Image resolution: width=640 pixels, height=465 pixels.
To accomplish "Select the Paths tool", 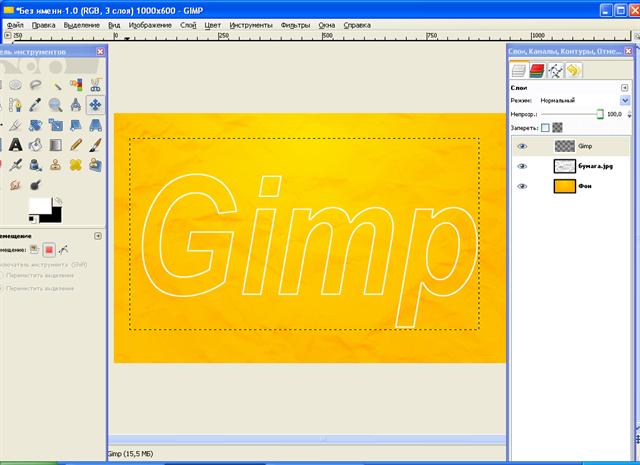I will click(16, 105).
